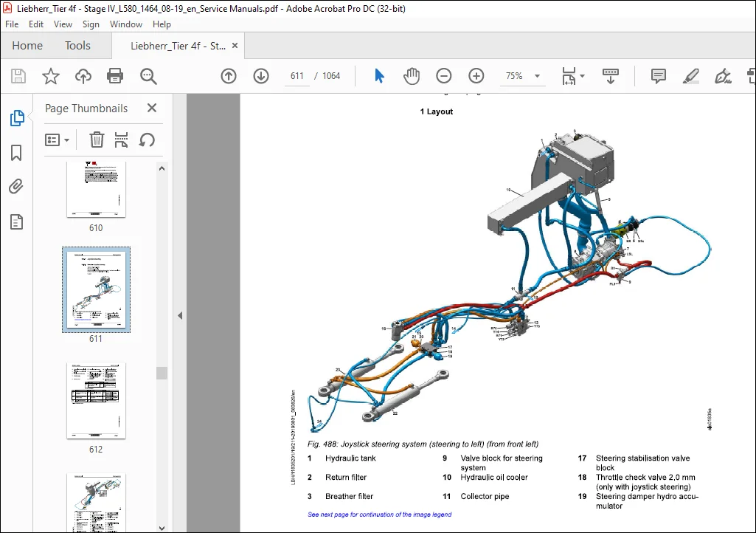Click 'Steering stabilisation valve block' text
This screenshot has height=533, width=756.
pyautogui.click(x=642, y=463)
